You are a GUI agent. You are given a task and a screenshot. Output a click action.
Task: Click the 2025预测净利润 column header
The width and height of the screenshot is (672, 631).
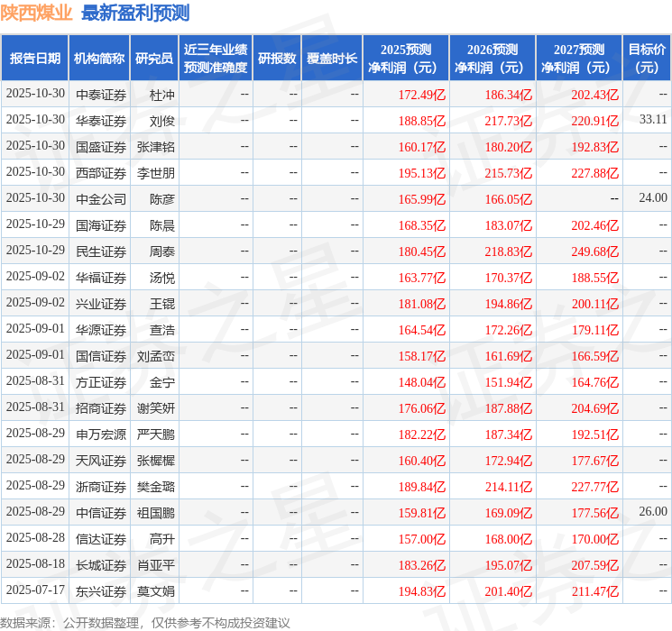[x=406, y=59]
